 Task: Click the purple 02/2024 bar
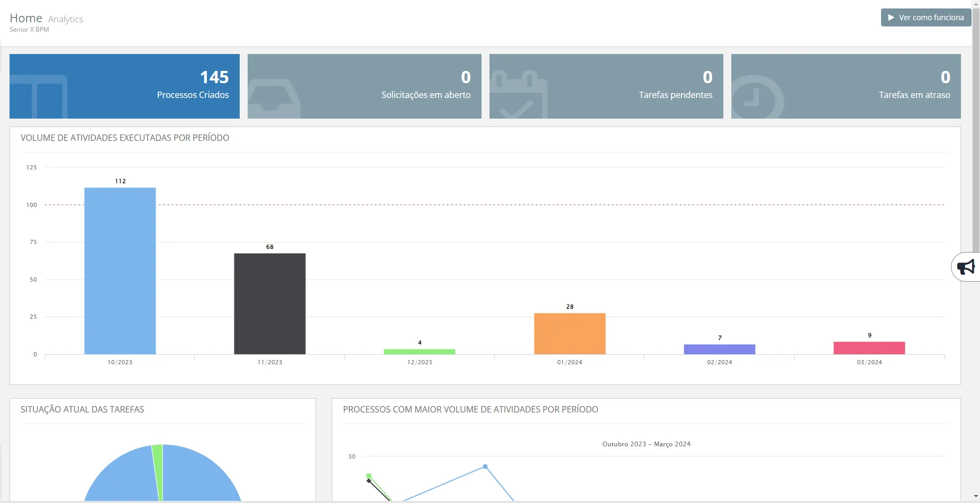point(720,349)
